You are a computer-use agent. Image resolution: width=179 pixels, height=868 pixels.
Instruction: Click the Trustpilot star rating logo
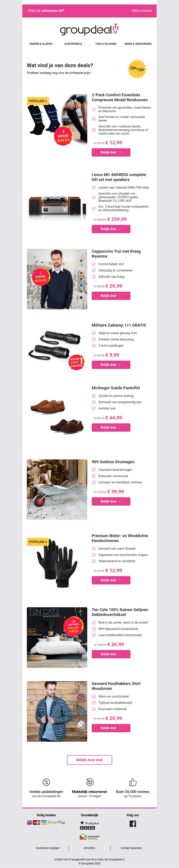tap(89, 825)
